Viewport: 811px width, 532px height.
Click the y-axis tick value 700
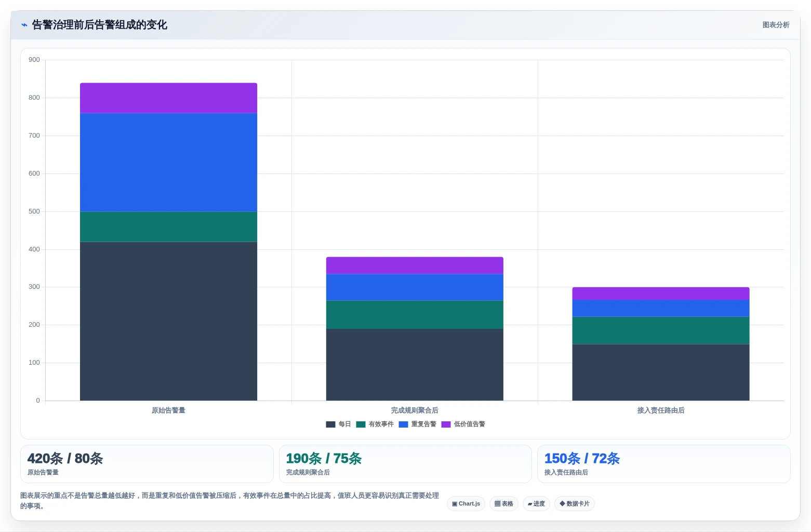(34, 136)
